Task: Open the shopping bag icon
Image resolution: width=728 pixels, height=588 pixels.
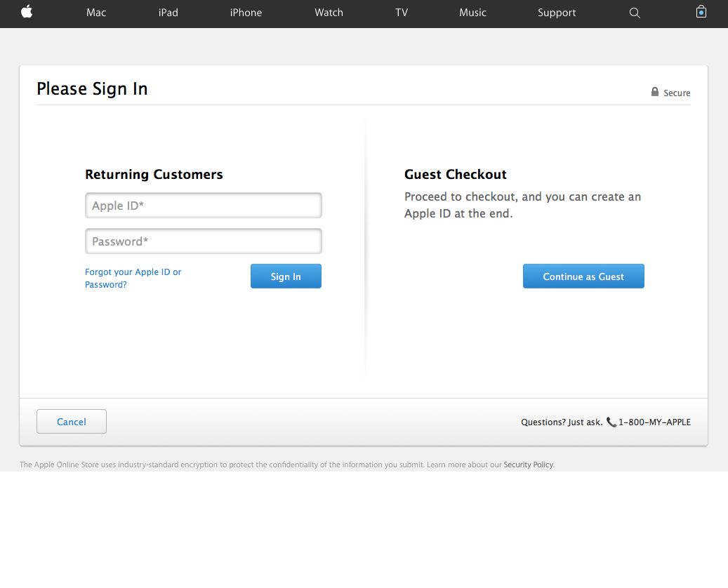Action: [701, 12]
